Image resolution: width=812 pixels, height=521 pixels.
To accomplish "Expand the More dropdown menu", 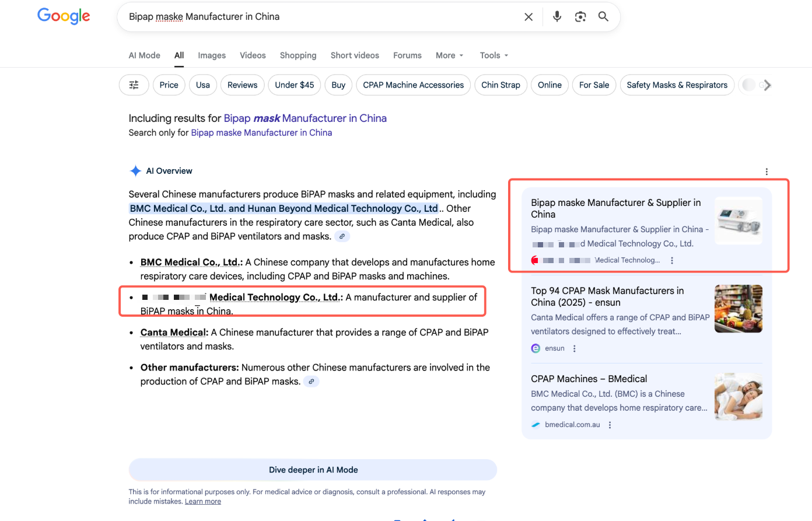I will pos(449,55).
